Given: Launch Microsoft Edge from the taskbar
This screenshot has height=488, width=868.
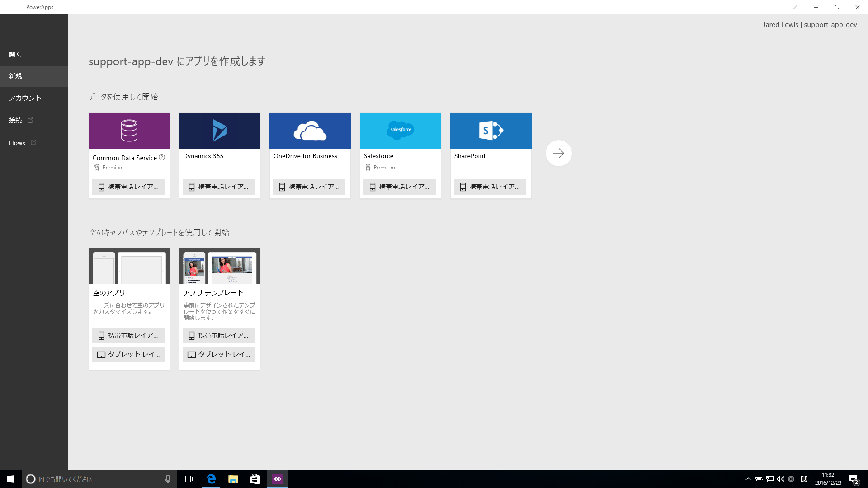Looking at the screenshot, I should 211,479.
